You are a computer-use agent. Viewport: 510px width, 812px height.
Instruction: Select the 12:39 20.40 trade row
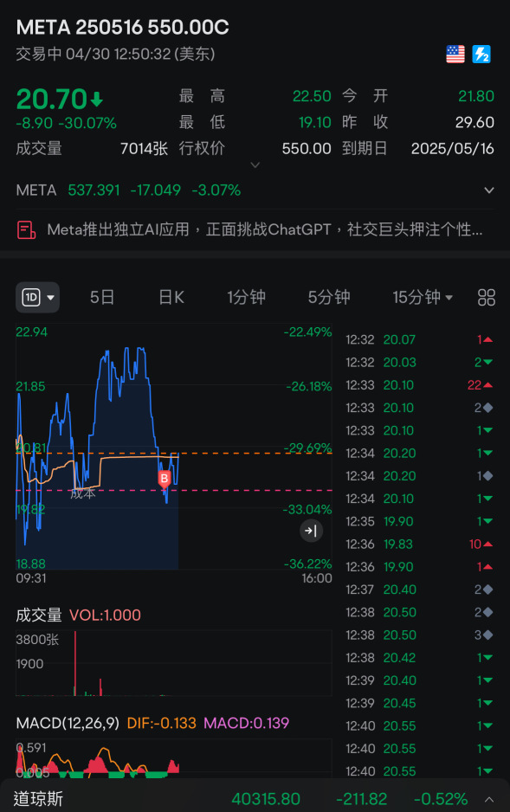pos(419,680)
